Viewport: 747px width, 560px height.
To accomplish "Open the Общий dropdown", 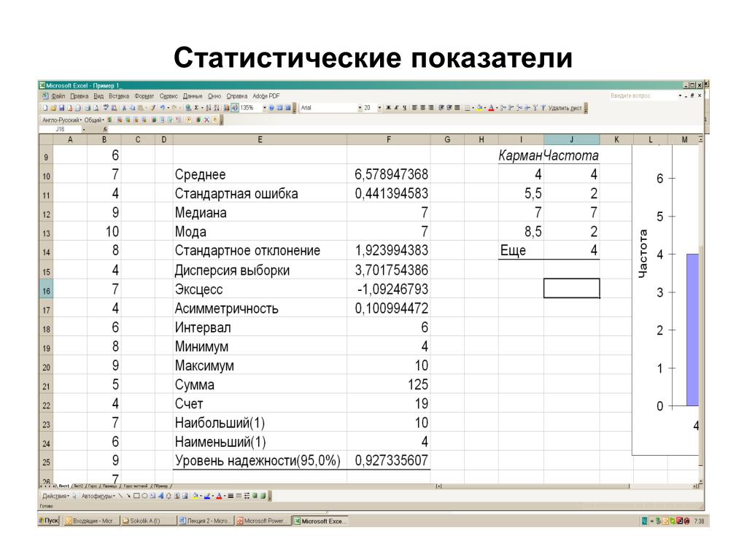I will click(94, 120).
